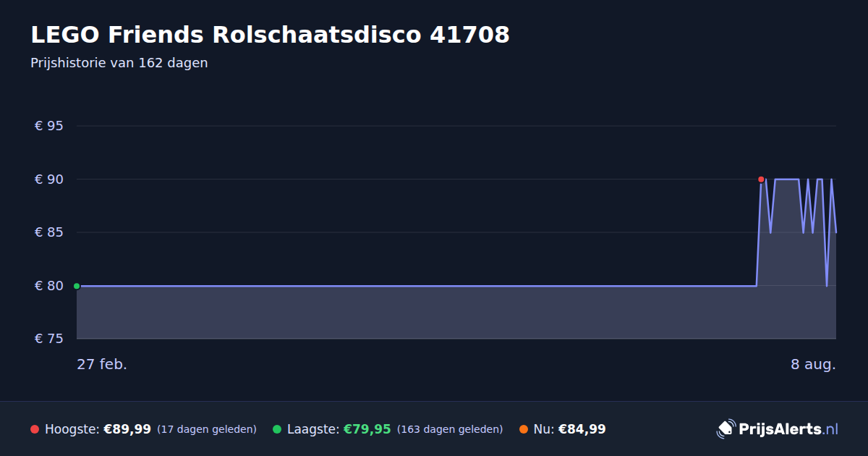Select the LEGO Friends Rolschaatsdisco 41708 title
The image size is (868, 456).
click(270, 34)
